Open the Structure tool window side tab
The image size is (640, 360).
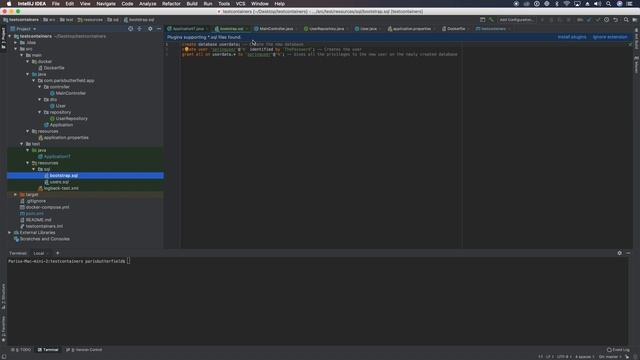(x=3, y=296)
